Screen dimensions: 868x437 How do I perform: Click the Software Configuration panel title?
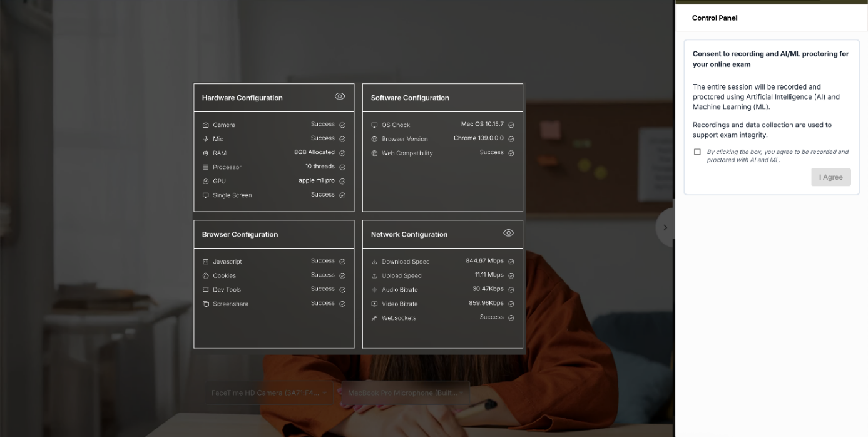pos(410,98)
